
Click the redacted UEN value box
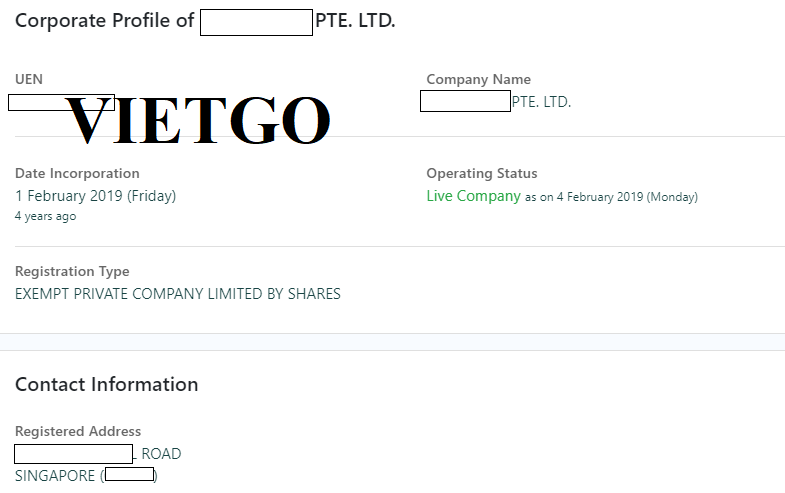tap(62, 103)
